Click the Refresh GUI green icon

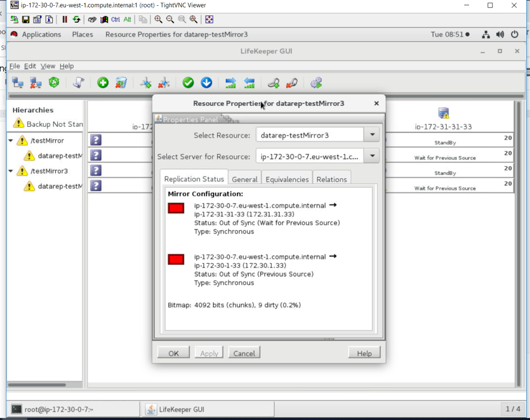(x=54, y=83)
